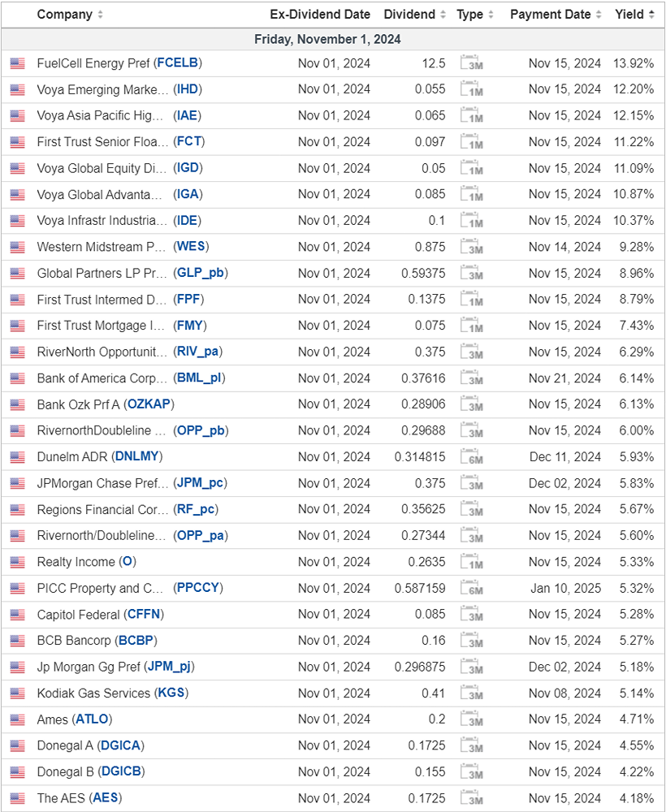Open the KGS ticker link
The width and height of the screenshot is (666, 812).
click(171, 693)
